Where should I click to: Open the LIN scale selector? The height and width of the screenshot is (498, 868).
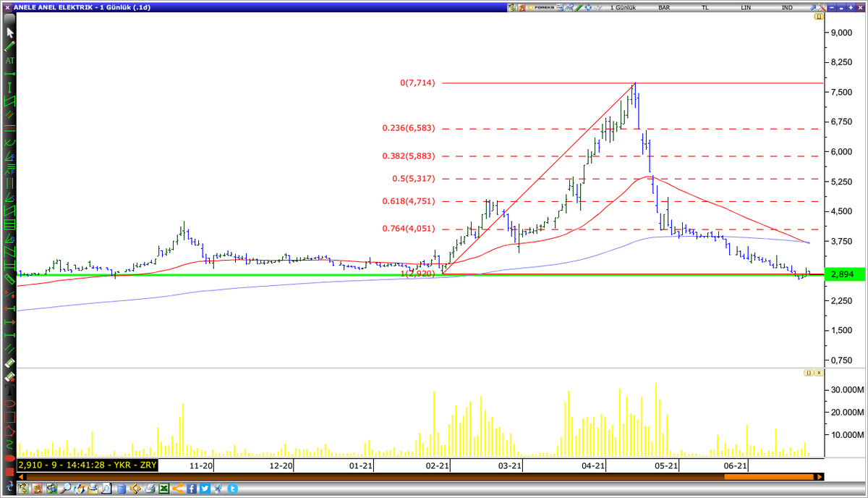745,7
